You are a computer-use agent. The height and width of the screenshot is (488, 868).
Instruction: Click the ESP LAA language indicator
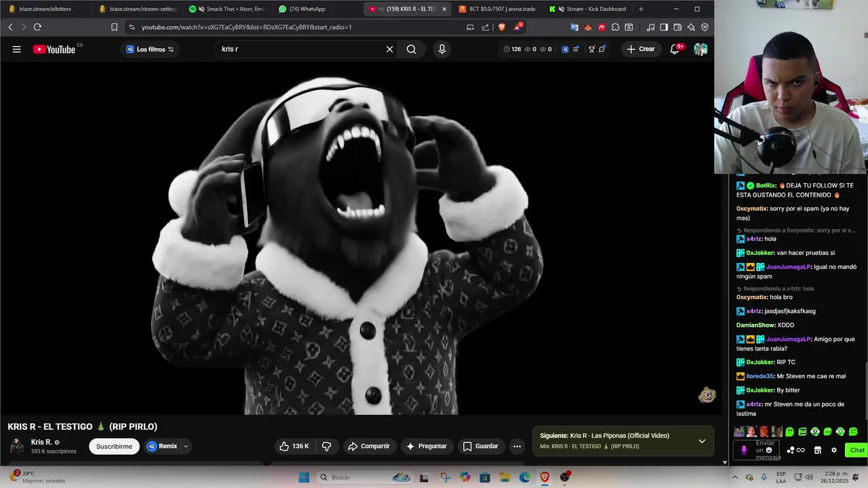coord(781,477)
